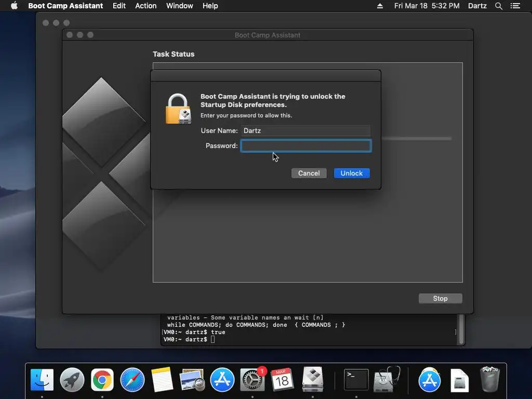This screenshot has width=532, height=399.
Task: Open Applications stack beside disk image file
Action: click(x=430, y=380)
